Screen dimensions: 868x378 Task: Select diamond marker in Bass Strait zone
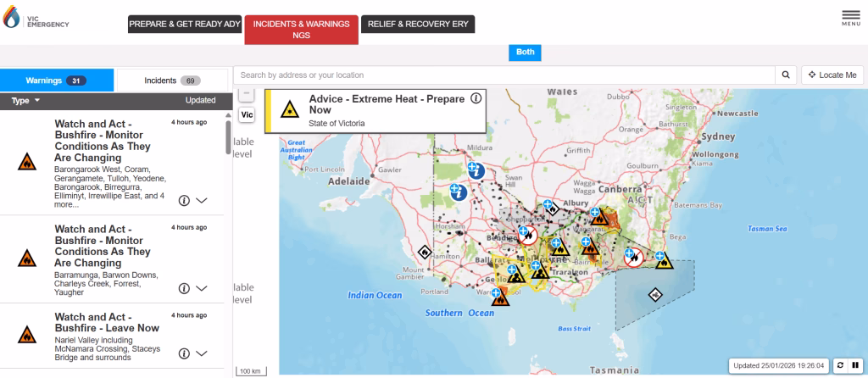tap(655, 294)
